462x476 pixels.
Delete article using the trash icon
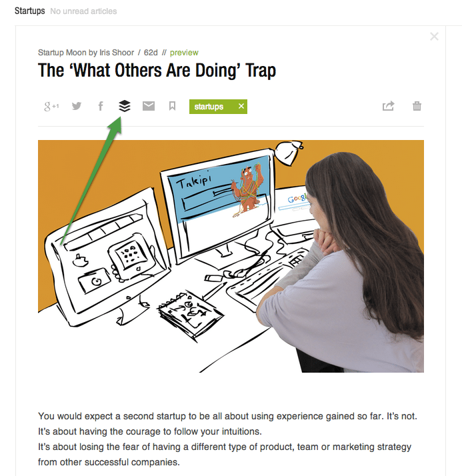(417, 106)
